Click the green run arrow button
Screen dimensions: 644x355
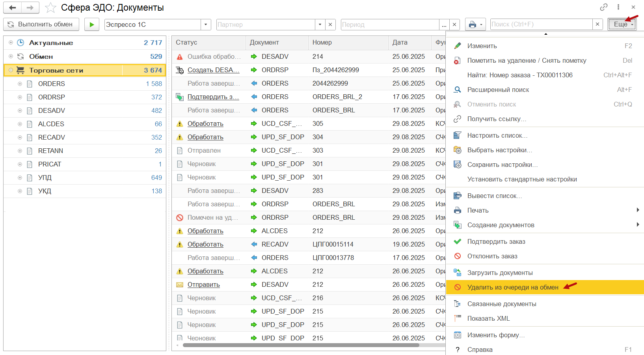tap(91, 24)
